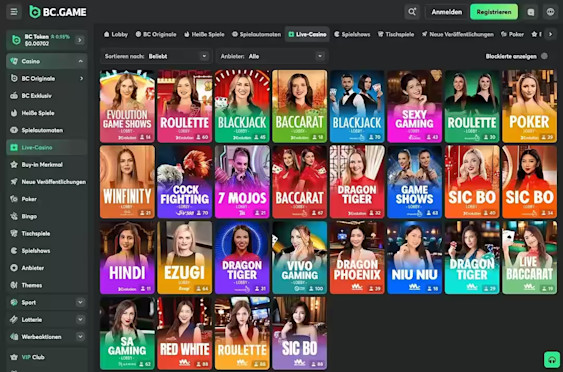
Task: Click the BC.GAME logo
Action: 58,12
